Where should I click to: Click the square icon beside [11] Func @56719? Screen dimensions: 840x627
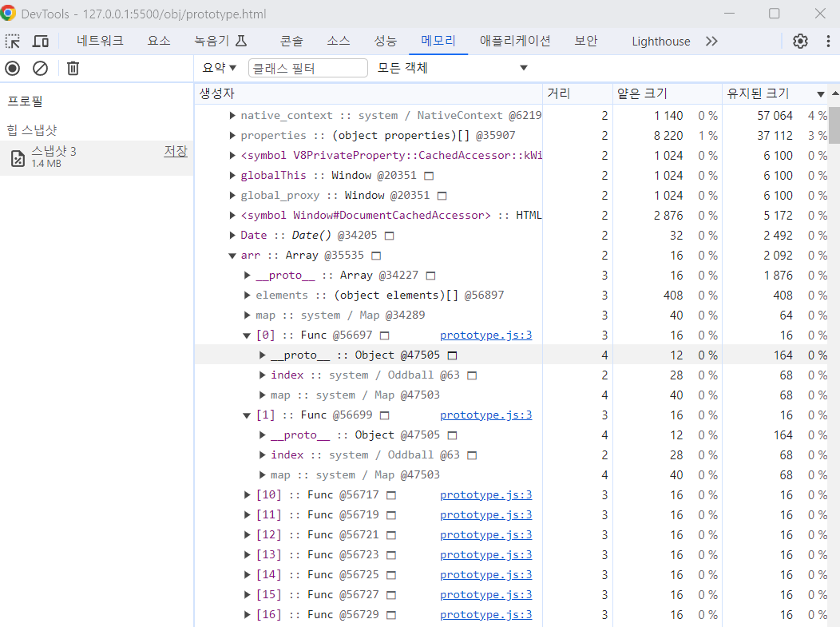tap(391, 515)
